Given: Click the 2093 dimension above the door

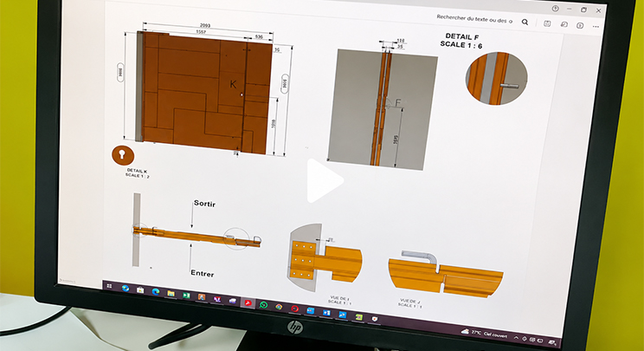Looking at the screenshot, I should [205, 25].
